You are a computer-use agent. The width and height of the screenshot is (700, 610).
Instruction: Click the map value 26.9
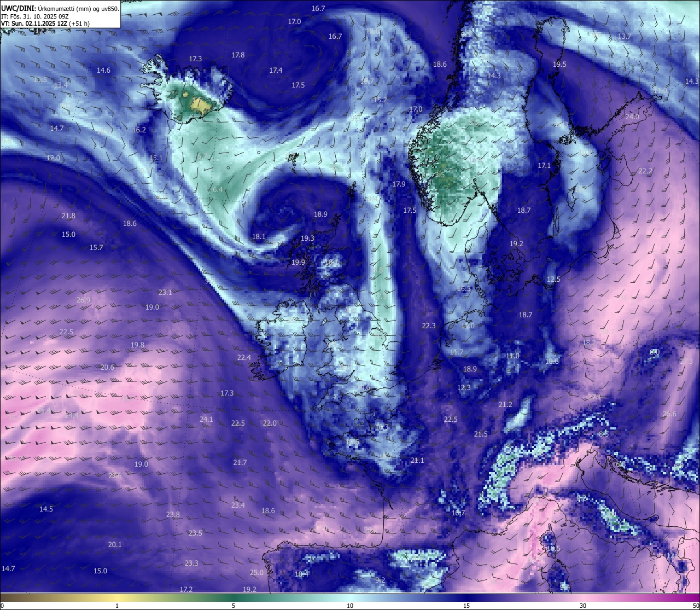[83, 300]
